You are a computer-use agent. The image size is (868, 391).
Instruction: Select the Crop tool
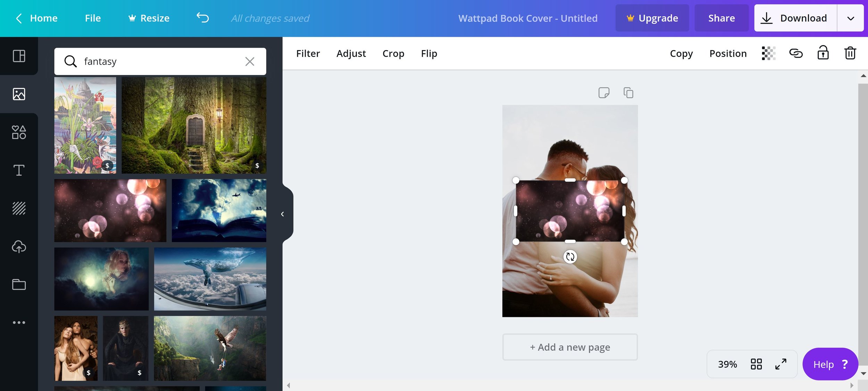393,54
